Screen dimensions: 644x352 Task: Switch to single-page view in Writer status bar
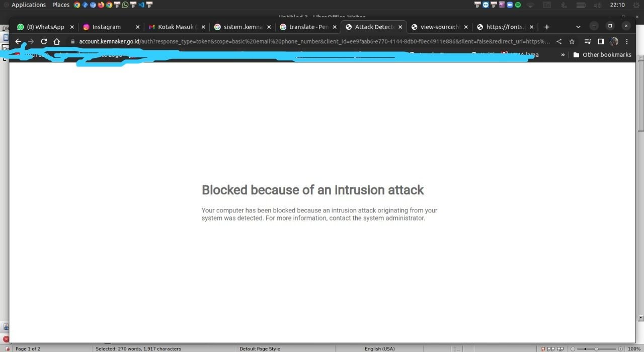[543, 348]
